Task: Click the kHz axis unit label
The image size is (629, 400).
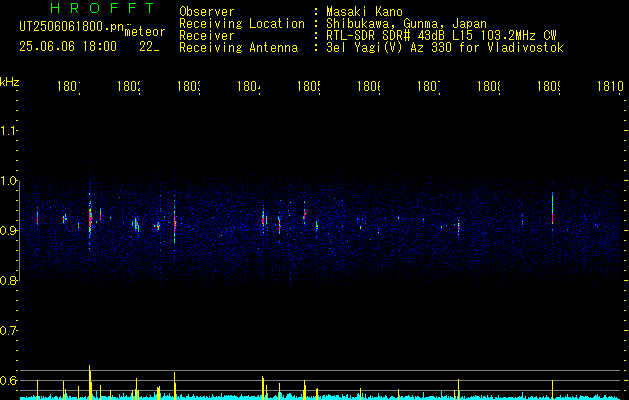Action: 10,82
